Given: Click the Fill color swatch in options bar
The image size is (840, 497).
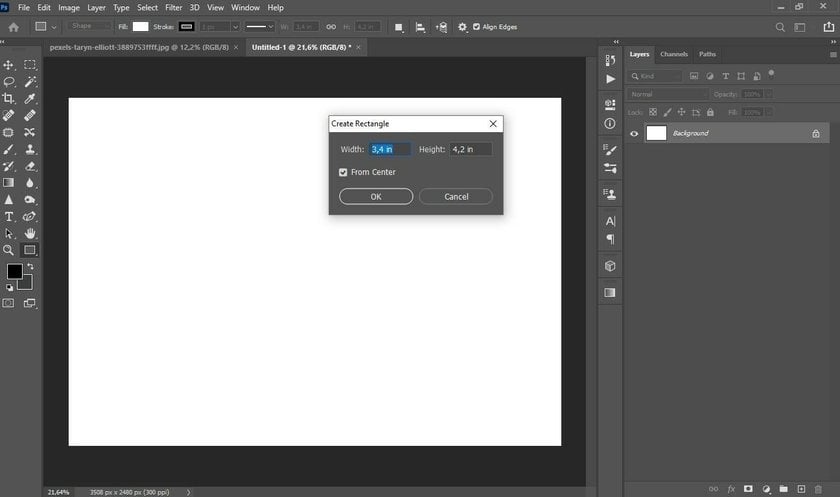Looking at the screenshot, I should tap(140, 27).
